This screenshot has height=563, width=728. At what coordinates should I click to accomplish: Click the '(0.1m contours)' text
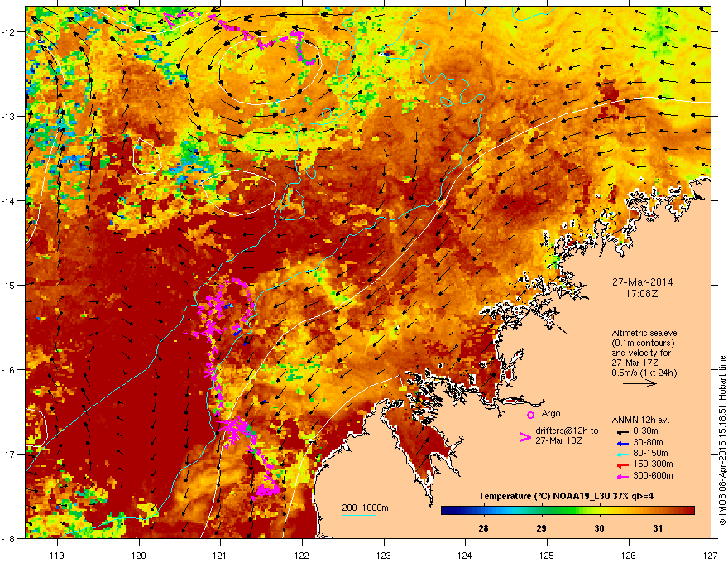point(643,343)
